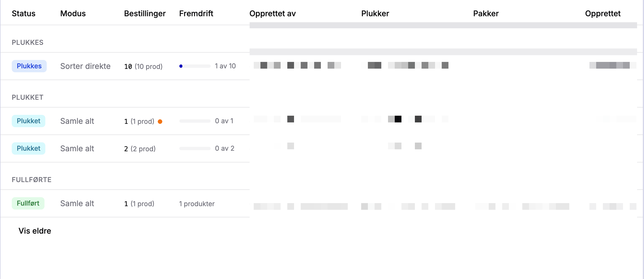
Task: Sort by the Status column header
Action: pyautogui.click(x=23, y=13)
